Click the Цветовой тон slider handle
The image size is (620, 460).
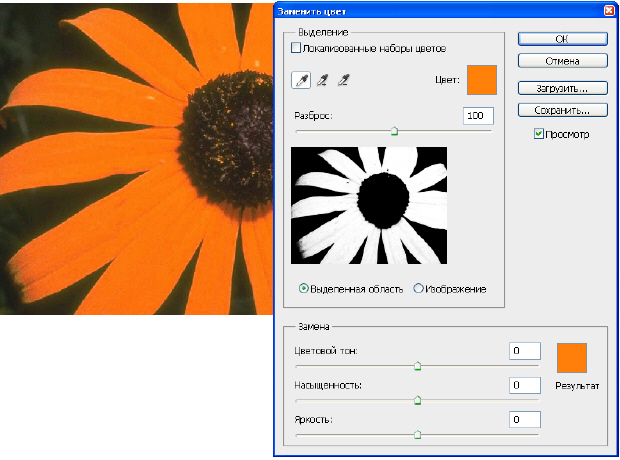(417, 366)
